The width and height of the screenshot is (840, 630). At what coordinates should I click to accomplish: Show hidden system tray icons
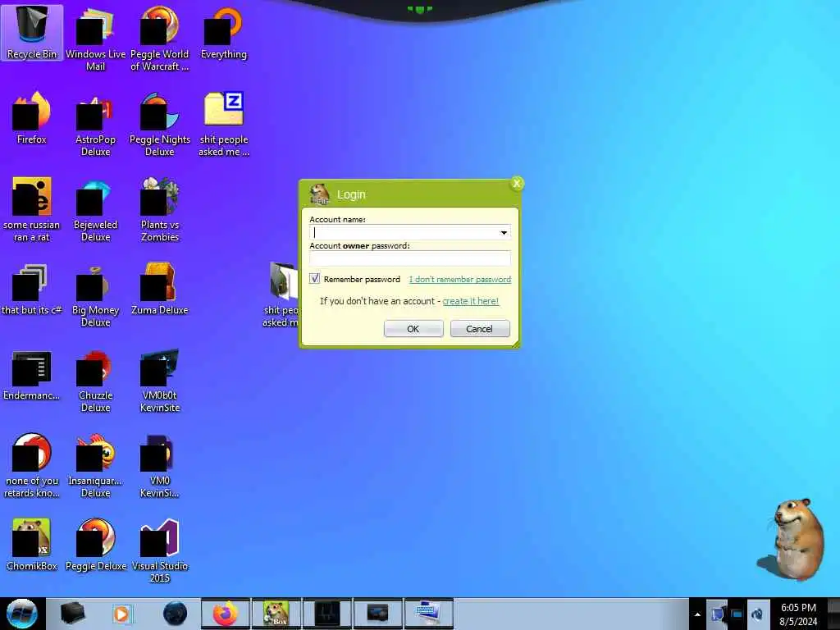697,614
